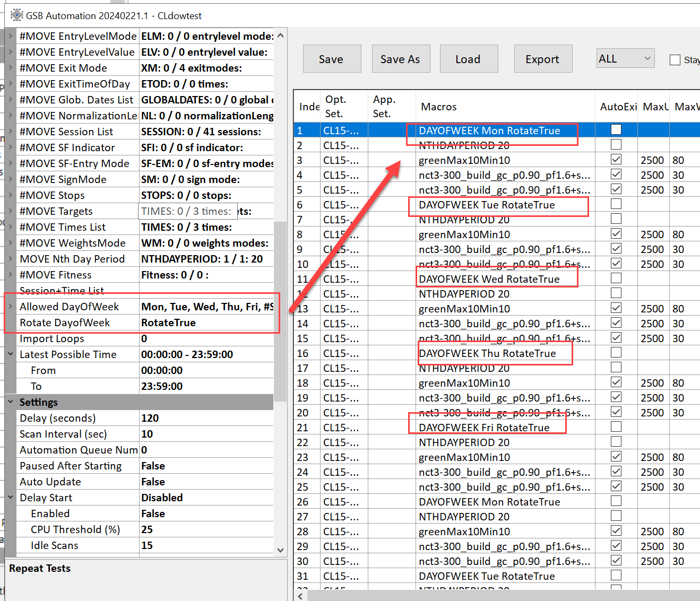This screenshot has height=601, width=700.
Task: Click Export button in toolbar
Action: pyautogui.click(x=542, y=59)
